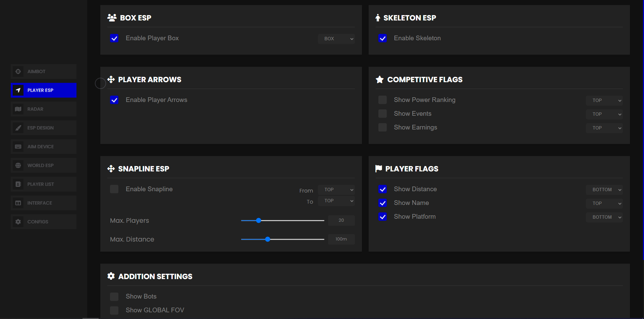Click the Radar map icon

pos(18,109)
